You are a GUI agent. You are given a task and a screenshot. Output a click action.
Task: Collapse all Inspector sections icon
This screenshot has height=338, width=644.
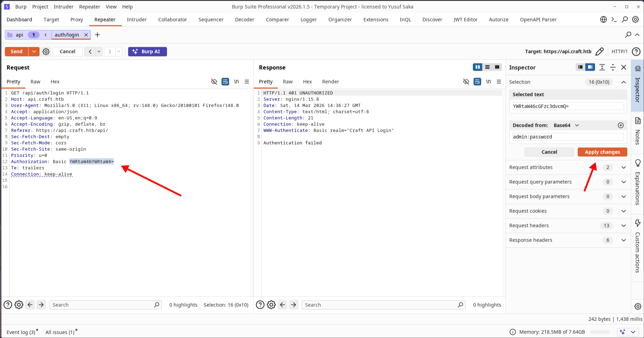coord(613,67)
